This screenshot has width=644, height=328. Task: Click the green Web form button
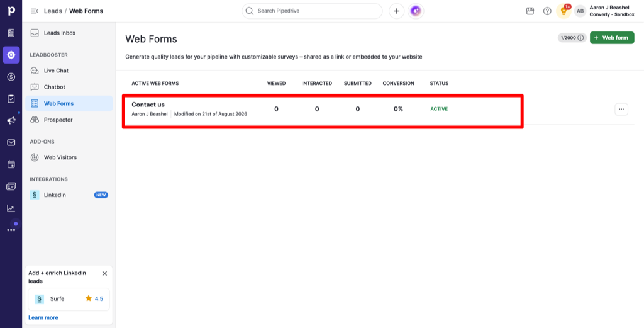[x=612, y=38]
